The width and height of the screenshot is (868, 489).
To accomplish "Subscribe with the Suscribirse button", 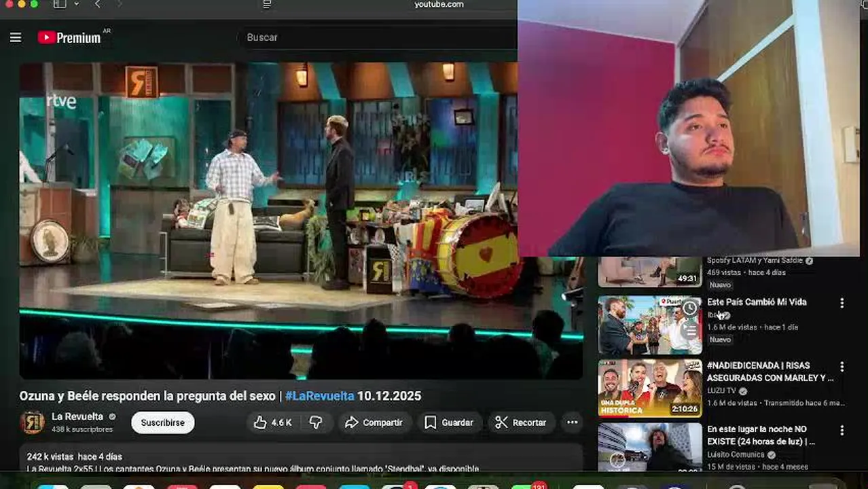I will click(x=162, y=422).
